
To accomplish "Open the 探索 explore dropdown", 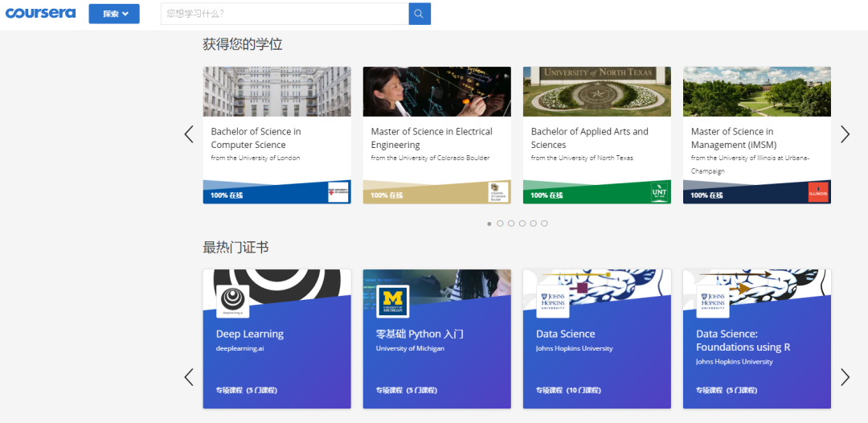I will [114, 14].
